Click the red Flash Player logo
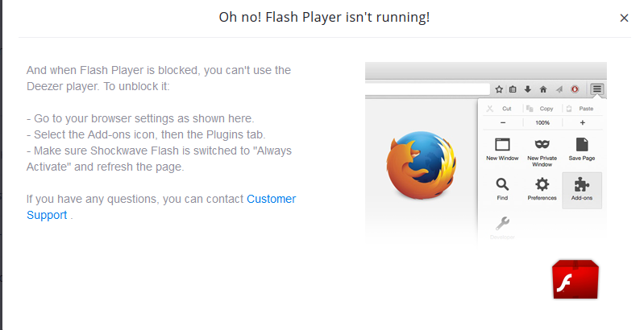 [575, 279]
